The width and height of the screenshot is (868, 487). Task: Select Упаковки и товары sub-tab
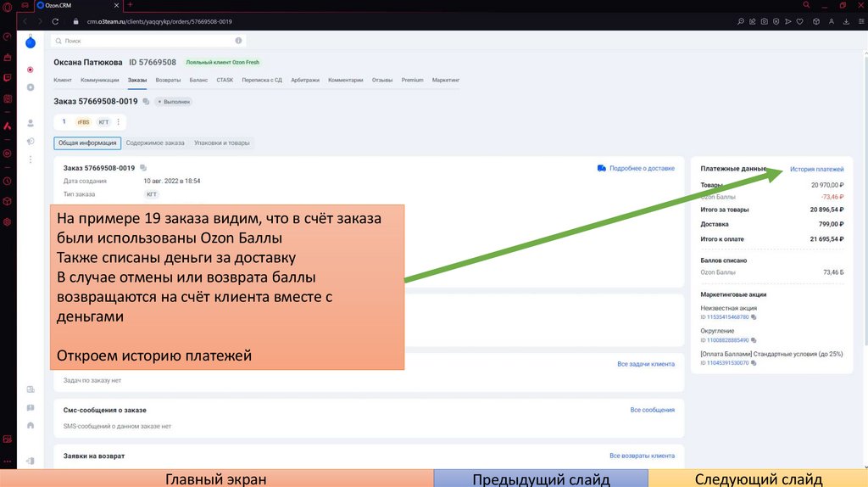[221, 143]
